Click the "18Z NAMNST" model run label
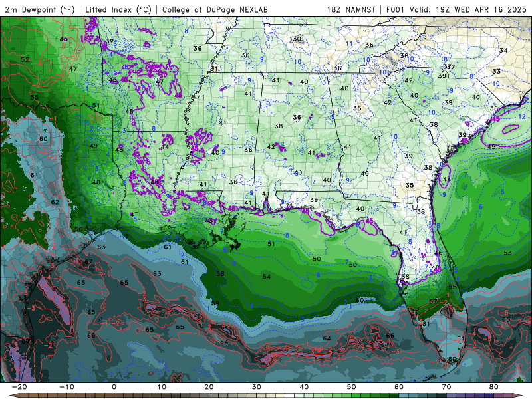The image size is (532, 399). pyautogui.click(x=351, y=9)
